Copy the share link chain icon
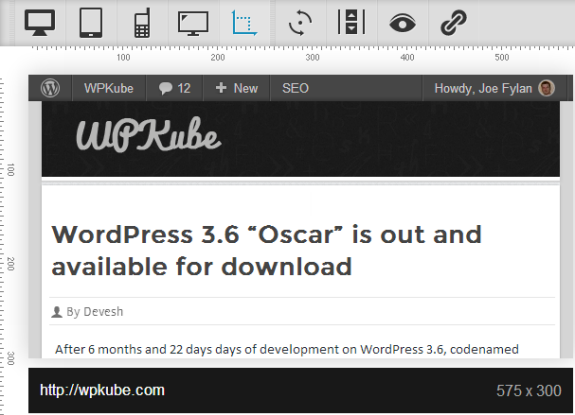The height and width of the screenshot is (415, 575). (x=454, y=23)
